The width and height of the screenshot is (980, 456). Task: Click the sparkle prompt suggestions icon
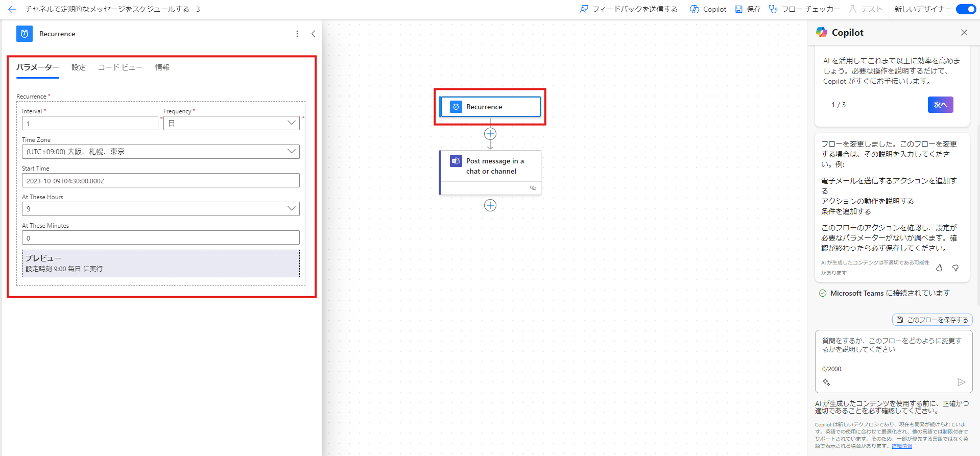coord(826,382)
